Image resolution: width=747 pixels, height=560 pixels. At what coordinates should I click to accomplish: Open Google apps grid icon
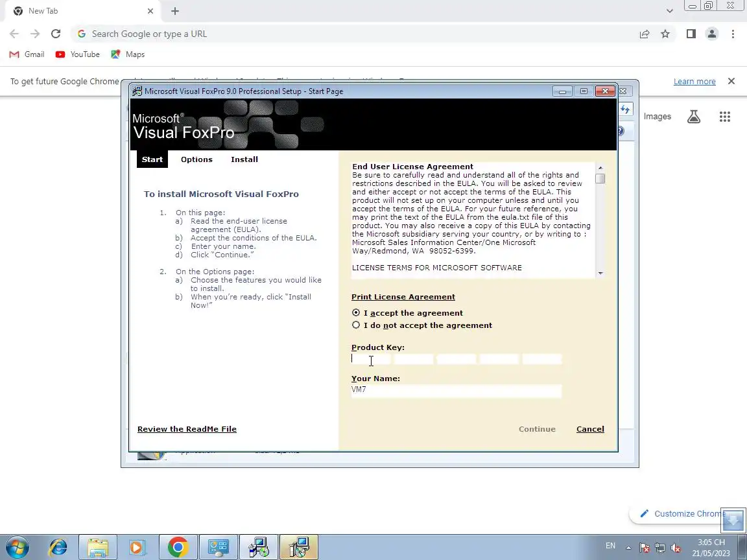click(x=724, y=117)
